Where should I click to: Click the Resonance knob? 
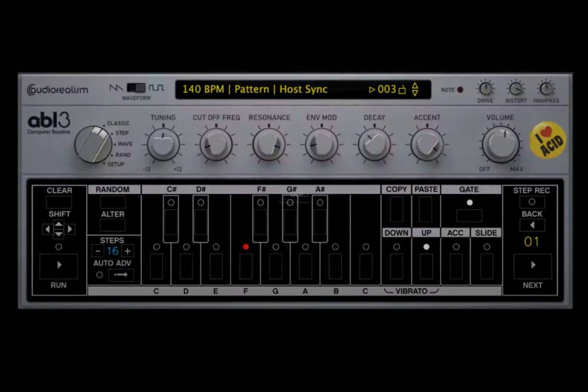tap(269, 144)
